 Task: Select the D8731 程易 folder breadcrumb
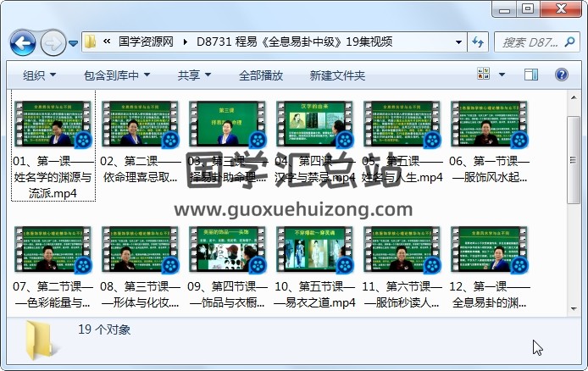[294, 42]
